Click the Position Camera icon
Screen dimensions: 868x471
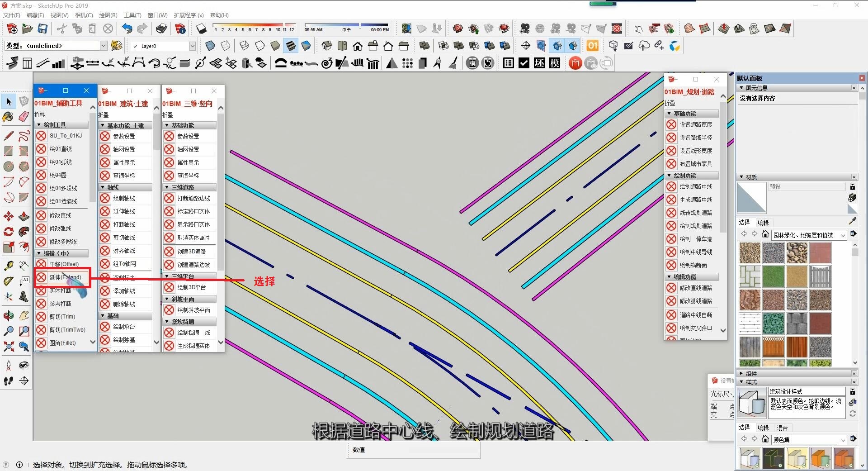pyautogui.click(x=9, y=366)
